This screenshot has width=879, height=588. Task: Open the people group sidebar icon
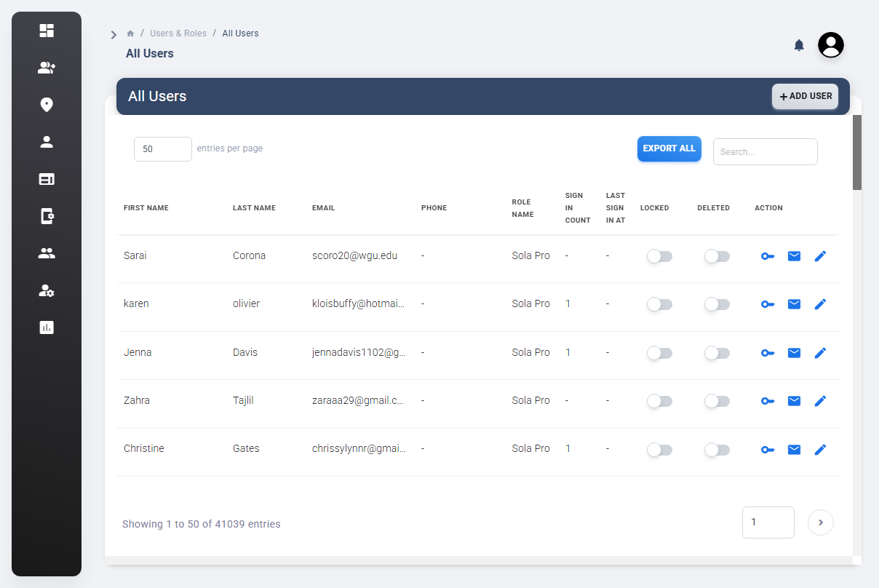47,253
